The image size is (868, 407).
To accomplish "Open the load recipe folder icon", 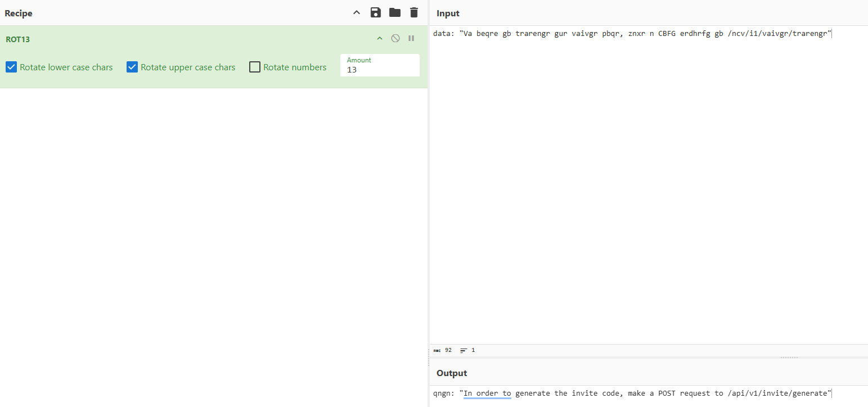I will [395, 12].
